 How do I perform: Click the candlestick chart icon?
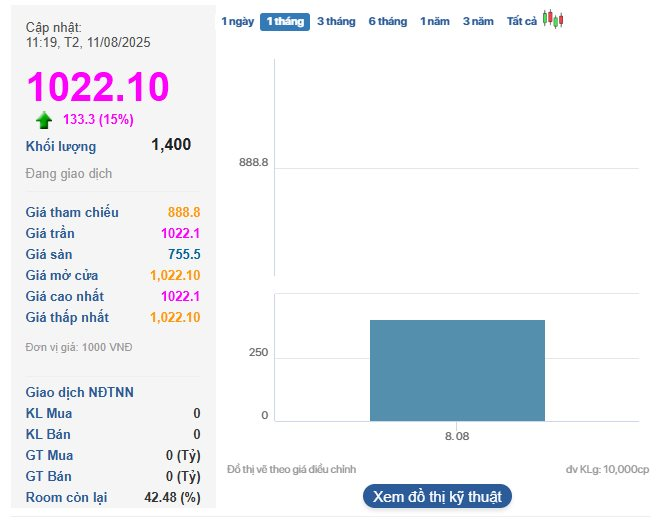click(553, 20)
